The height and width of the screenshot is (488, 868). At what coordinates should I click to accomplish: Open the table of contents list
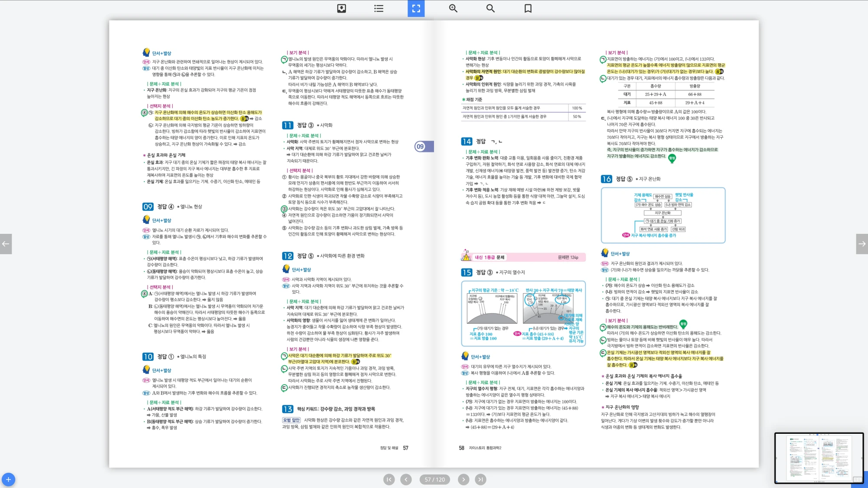[x=379, y=8]
